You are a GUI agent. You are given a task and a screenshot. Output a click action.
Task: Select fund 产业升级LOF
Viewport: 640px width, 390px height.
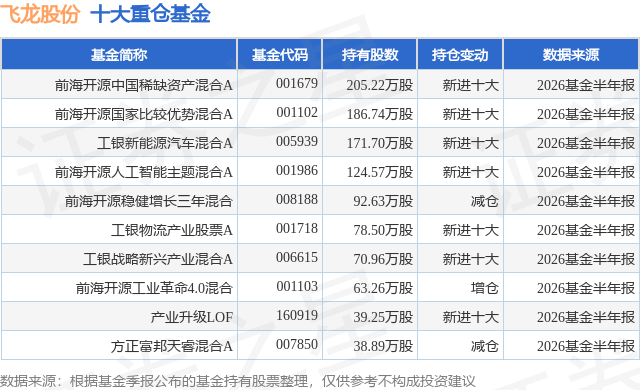(192, 317)
